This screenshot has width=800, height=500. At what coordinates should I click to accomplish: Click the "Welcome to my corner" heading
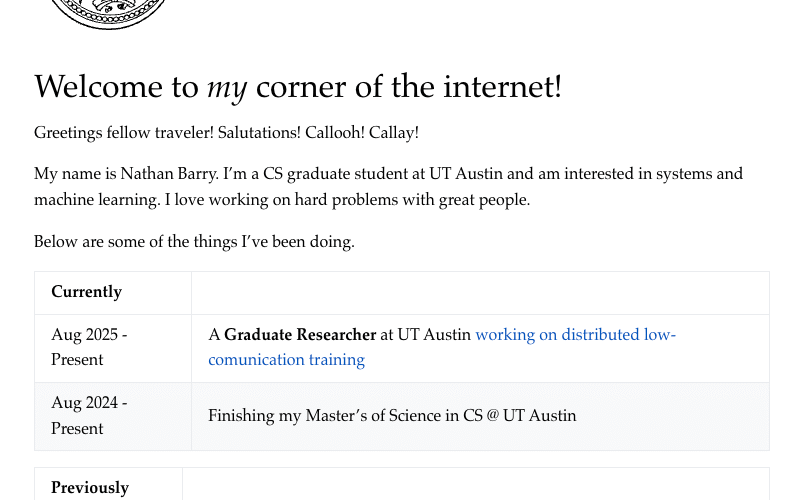click(297, 87)
